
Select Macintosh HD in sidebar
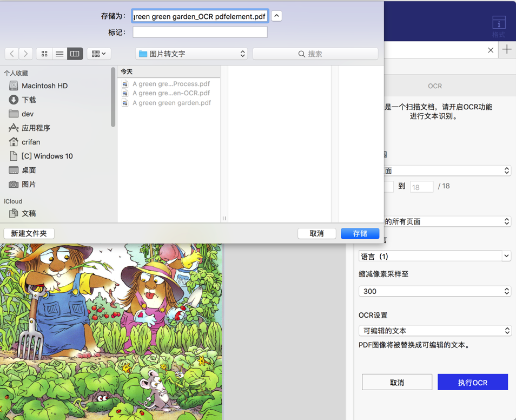[x=44, y=86]
